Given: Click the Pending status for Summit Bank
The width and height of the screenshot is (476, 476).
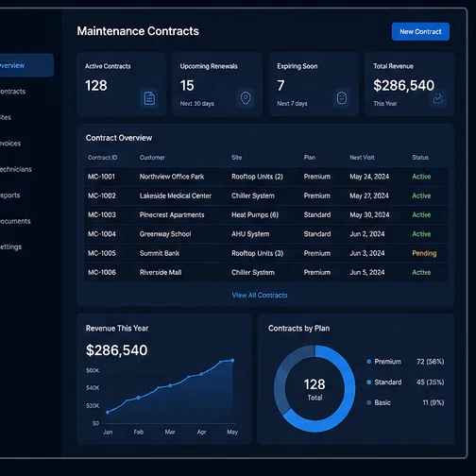Looking at the screenshot, I should coord(424,253).
